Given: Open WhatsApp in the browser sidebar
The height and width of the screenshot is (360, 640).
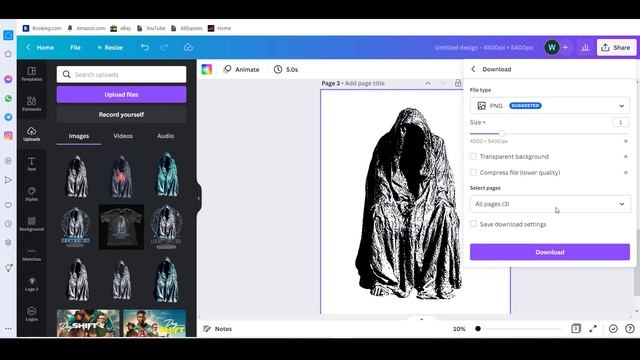Looking at the screenshot, I should tap(8, 98).
